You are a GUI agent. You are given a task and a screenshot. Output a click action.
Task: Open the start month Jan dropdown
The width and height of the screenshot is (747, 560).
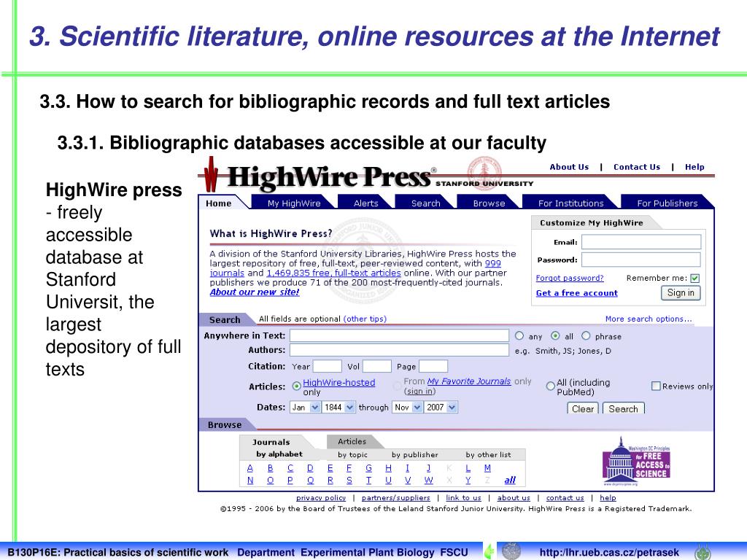point(305,407)
